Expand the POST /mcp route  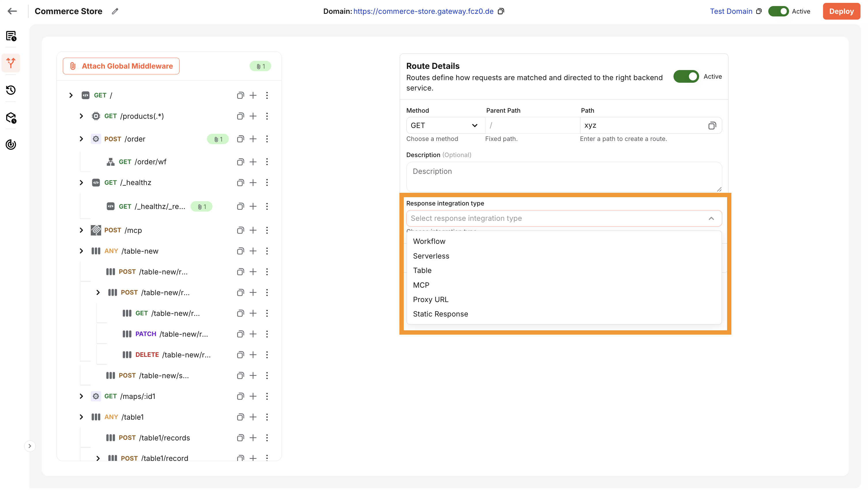coord(81,230)
